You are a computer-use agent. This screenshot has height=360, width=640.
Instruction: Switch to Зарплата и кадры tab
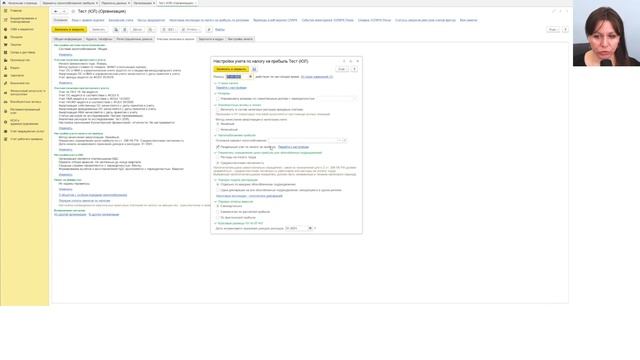[x=211, y=39]
